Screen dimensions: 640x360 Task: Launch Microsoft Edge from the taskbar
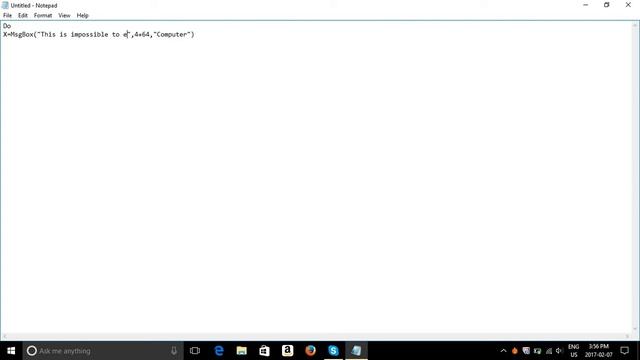pyautogui.click(x=219, y=351)
